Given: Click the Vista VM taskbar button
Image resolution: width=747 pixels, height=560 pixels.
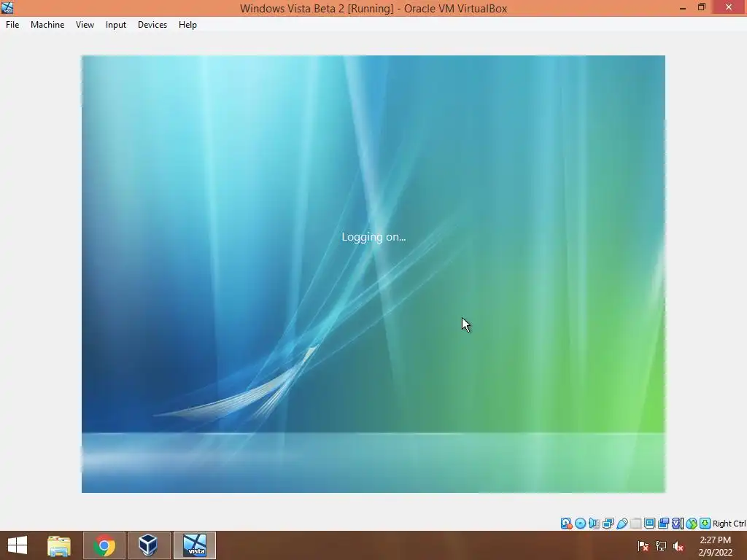Looking at the screenshot, I should (x=194, y=545).
